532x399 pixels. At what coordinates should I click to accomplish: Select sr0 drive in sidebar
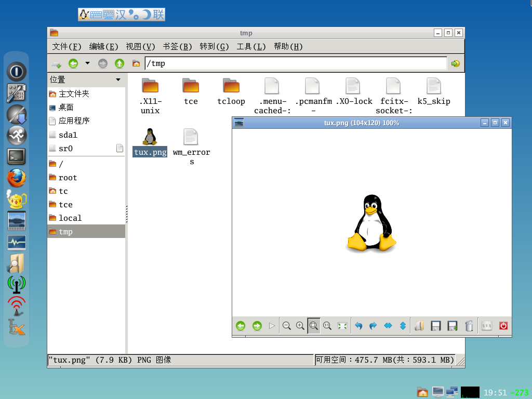86,149
